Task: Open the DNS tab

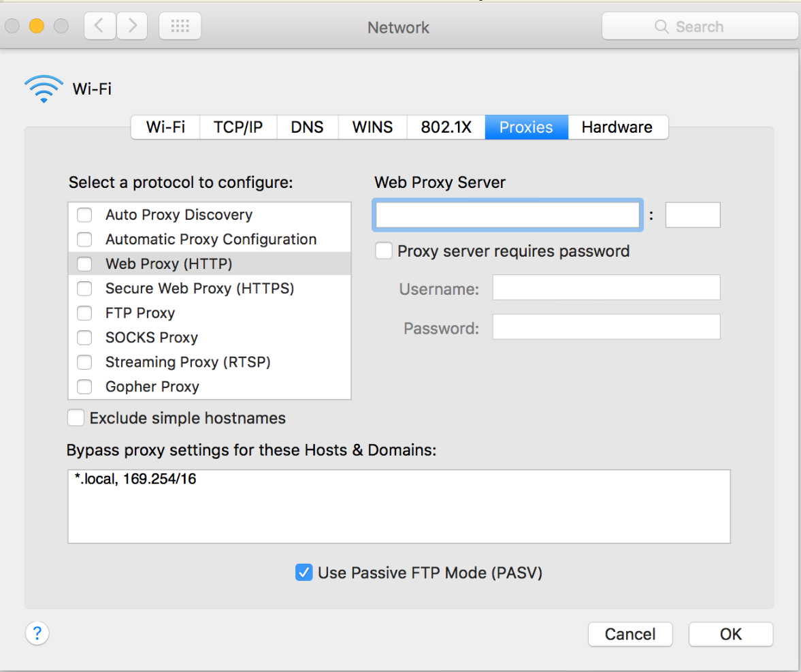Action: (307, 127)
